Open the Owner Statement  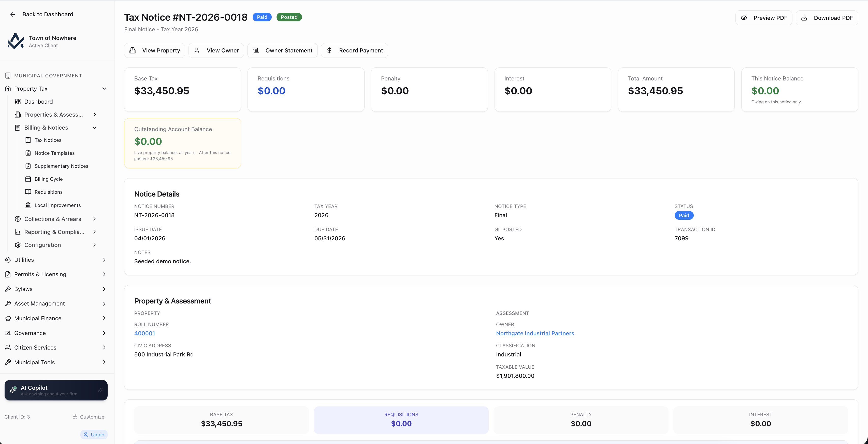282,50
